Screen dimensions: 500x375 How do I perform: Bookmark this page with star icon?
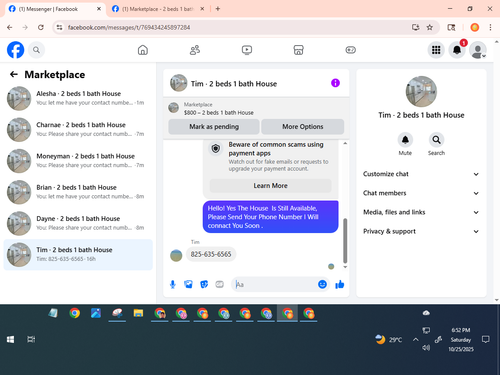430,27
